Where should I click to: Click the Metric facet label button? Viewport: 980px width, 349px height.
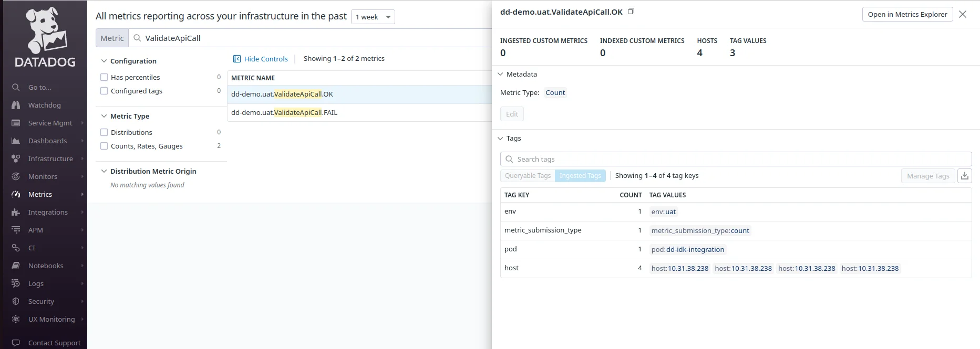112,38
